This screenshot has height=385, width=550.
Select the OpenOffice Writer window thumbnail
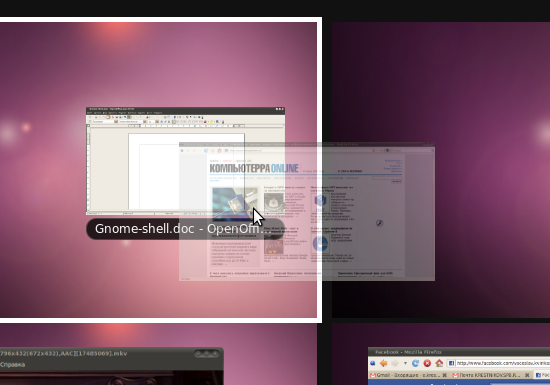[x=185, y=161]
